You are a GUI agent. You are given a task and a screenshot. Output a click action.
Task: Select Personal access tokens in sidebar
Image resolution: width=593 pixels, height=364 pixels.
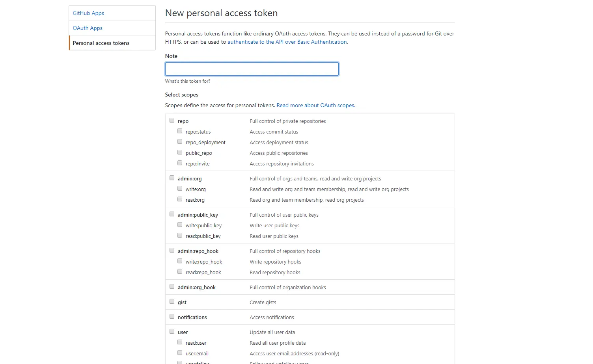[101, 43]
